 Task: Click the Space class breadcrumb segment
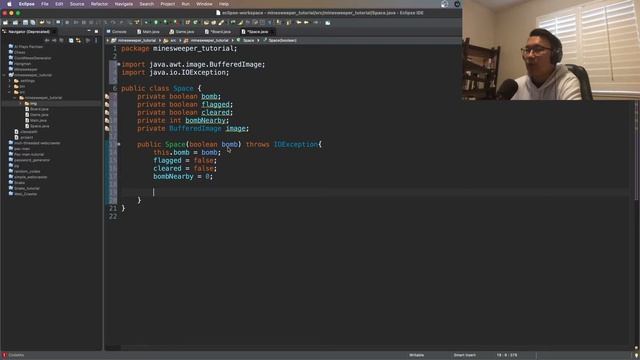point(249,40)
